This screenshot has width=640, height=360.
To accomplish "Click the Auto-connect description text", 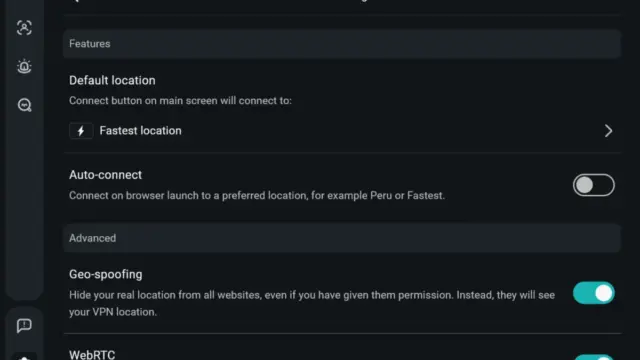I will (x=257, y=196).
